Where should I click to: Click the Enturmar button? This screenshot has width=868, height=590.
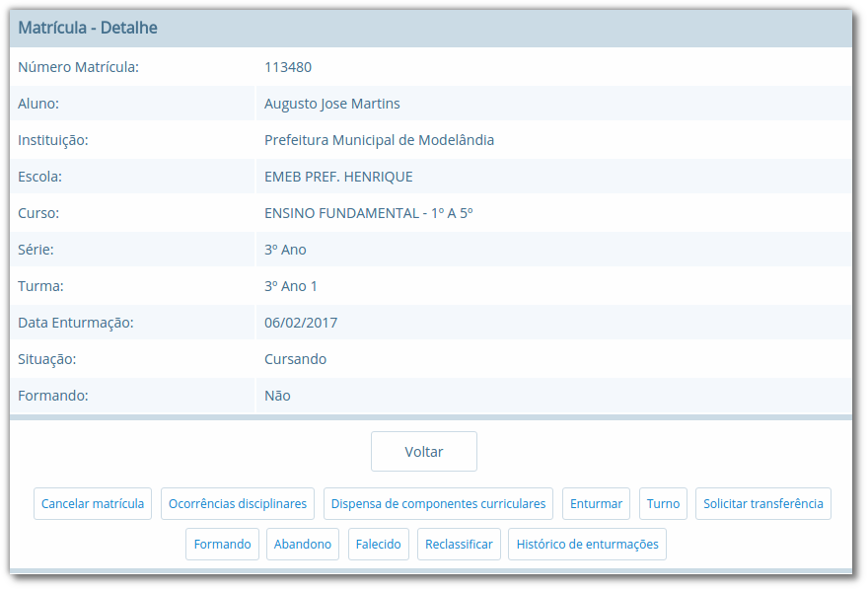[596, 503]
